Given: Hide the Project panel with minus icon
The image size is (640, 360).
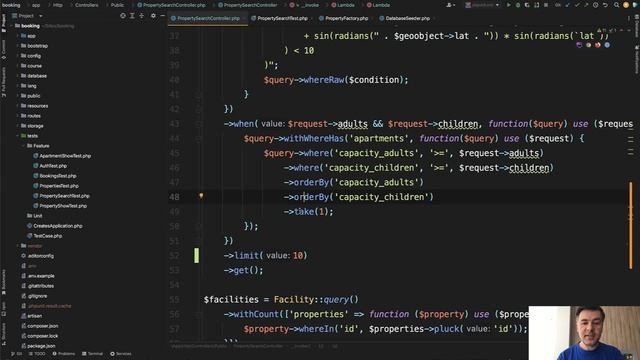Looking at the screenshot, I should point(162,16).
